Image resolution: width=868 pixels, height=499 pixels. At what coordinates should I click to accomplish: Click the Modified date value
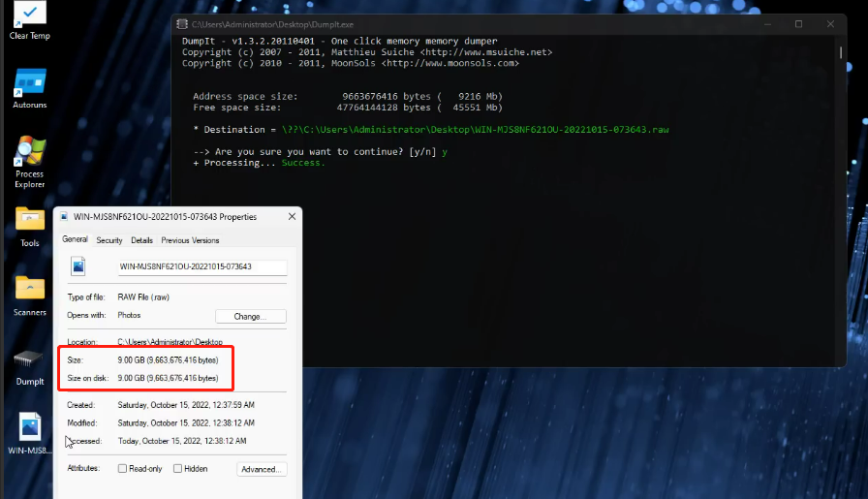coord(186,423)
